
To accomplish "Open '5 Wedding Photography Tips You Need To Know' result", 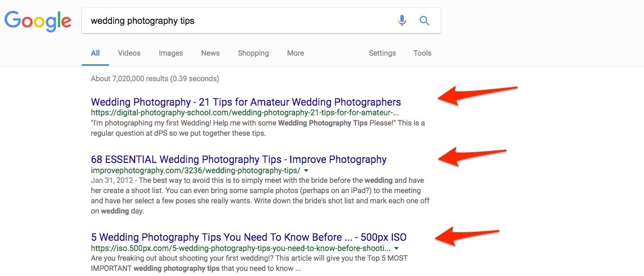I will [249, 237].
